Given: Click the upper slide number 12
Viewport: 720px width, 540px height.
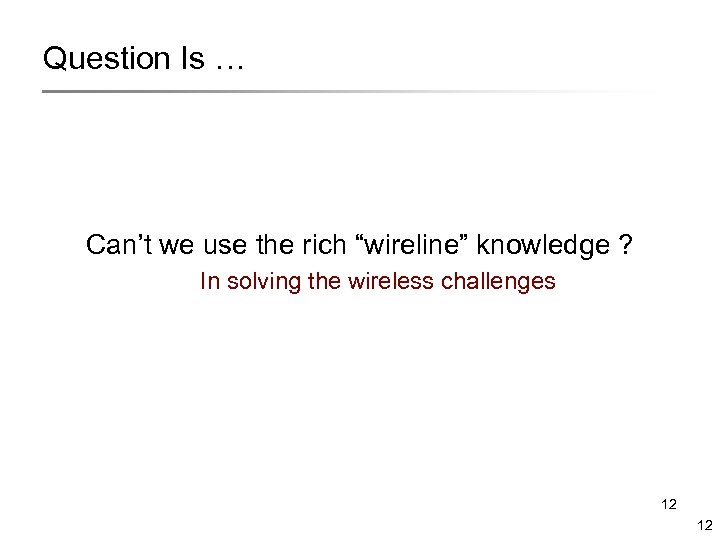Looking at the screenshot, I should (x=669, y=506).
